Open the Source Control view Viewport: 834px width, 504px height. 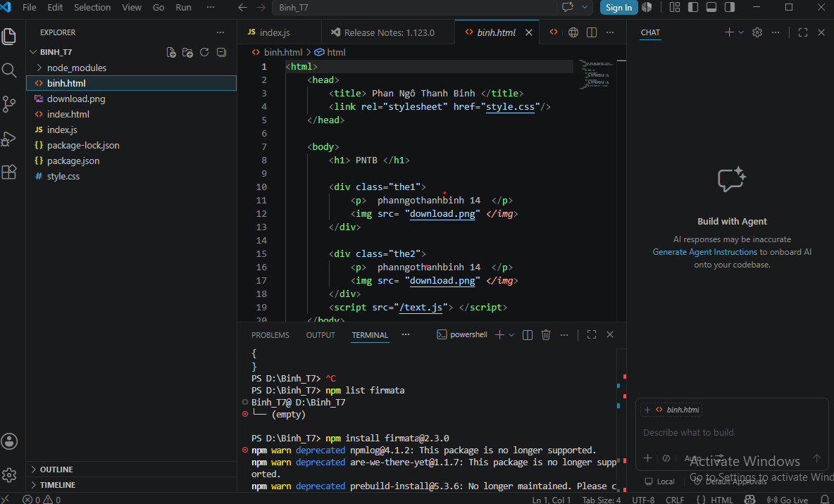point(9,103)
